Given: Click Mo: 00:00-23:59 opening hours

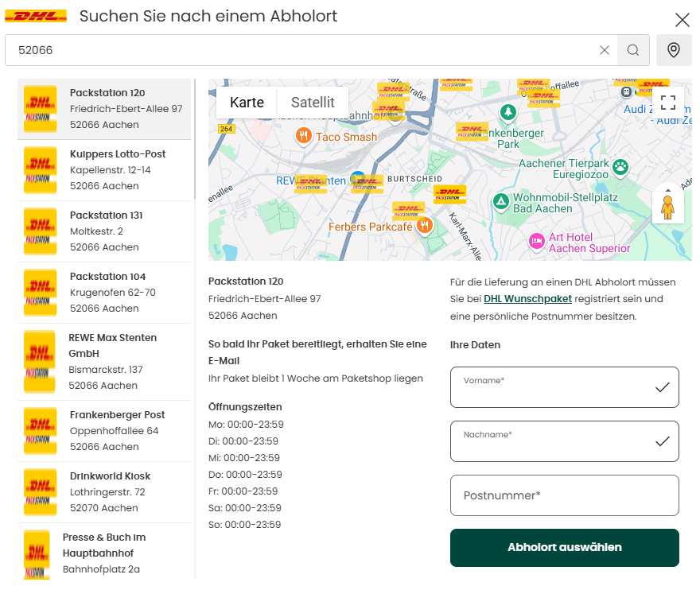Looking at the screenshot, I should 246,425.
